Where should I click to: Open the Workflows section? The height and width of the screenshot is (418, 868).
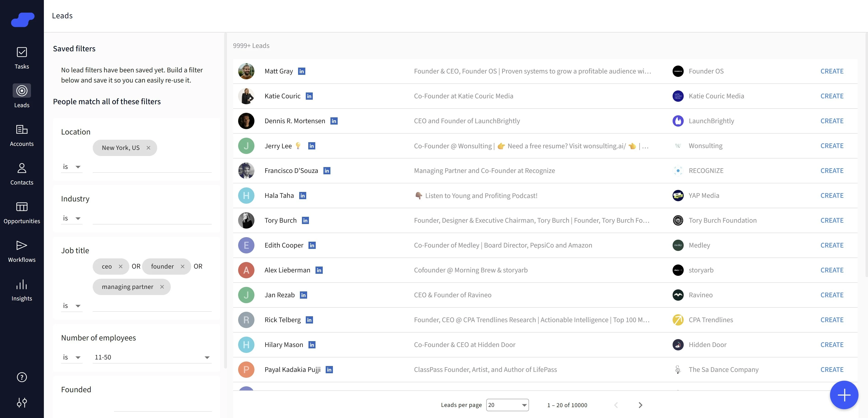coord(22,252)
